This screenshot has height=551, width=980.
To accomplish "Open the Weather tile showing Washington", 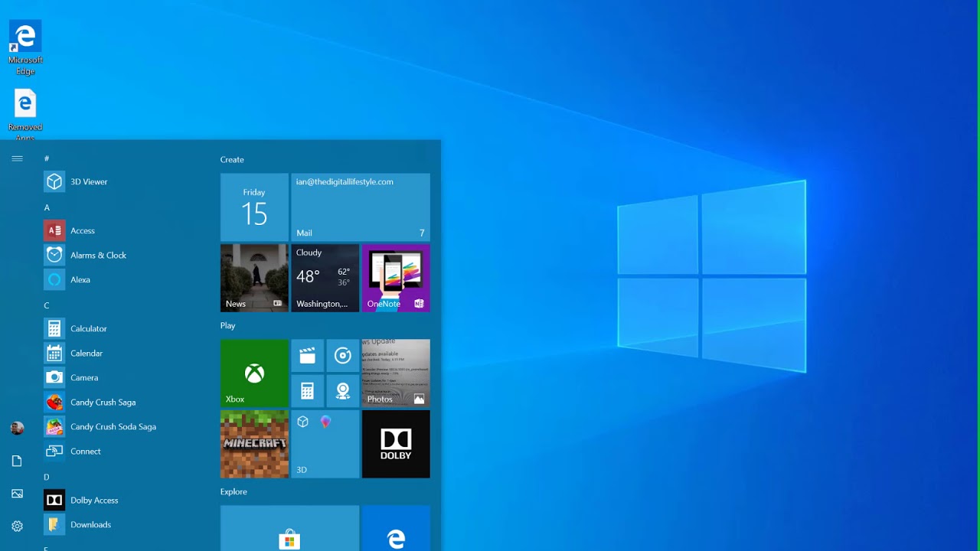I will [325, 278].
